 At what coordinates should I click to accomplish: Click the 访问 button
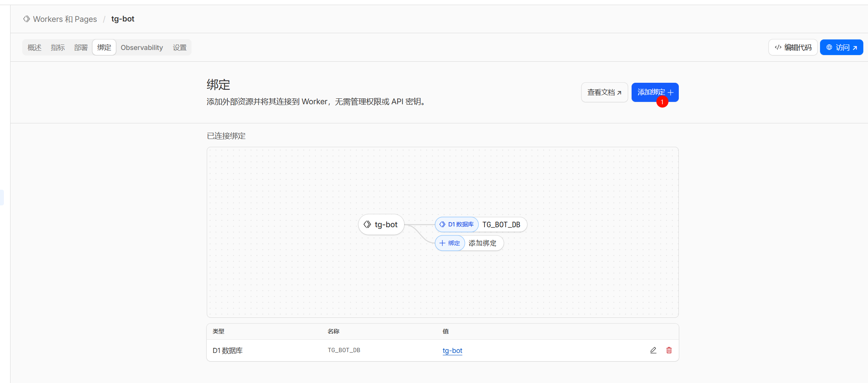[841, 47]
